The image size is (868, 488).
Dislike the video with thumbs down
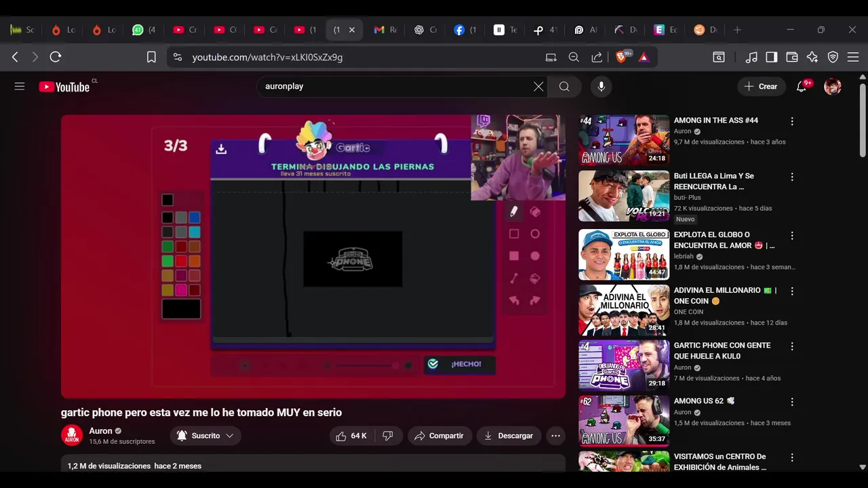pyautogui.click(x=388, y=436)
